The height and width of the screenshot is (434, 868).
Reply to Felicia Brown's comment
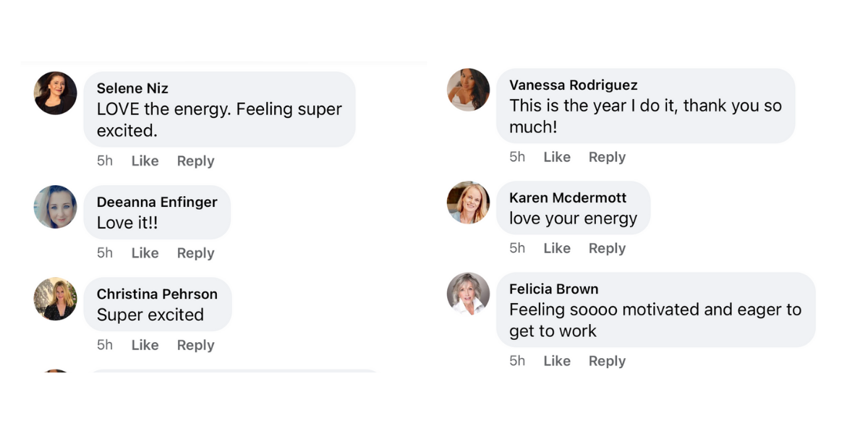coord(607,361)
